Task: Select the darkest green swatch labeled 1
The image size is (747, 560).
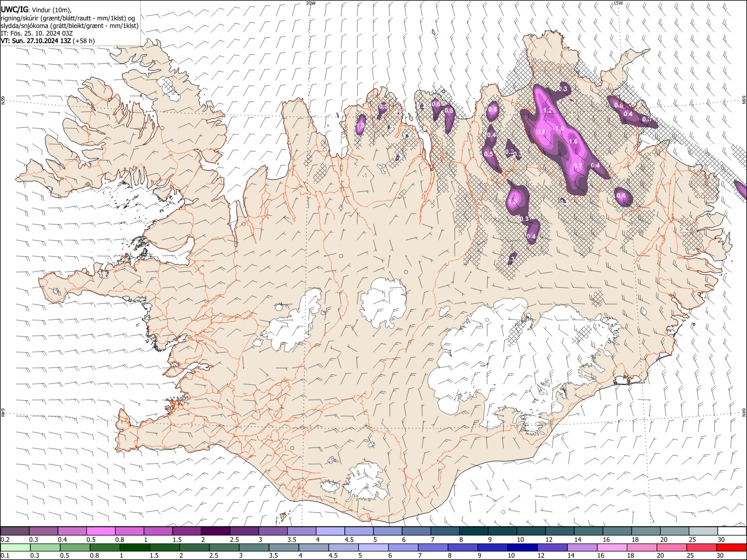Action: pyautogui.click(x=134, y=547)
